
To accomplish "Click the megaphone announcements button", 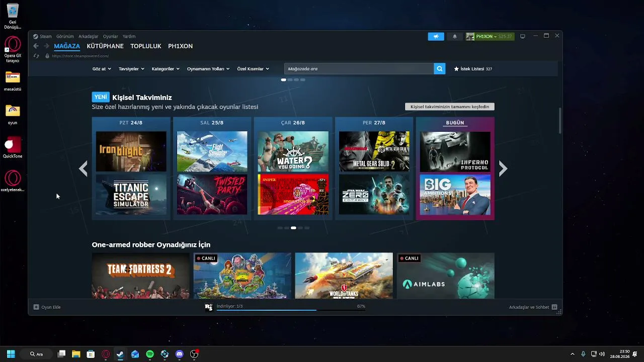I will (x=436, y=36).
